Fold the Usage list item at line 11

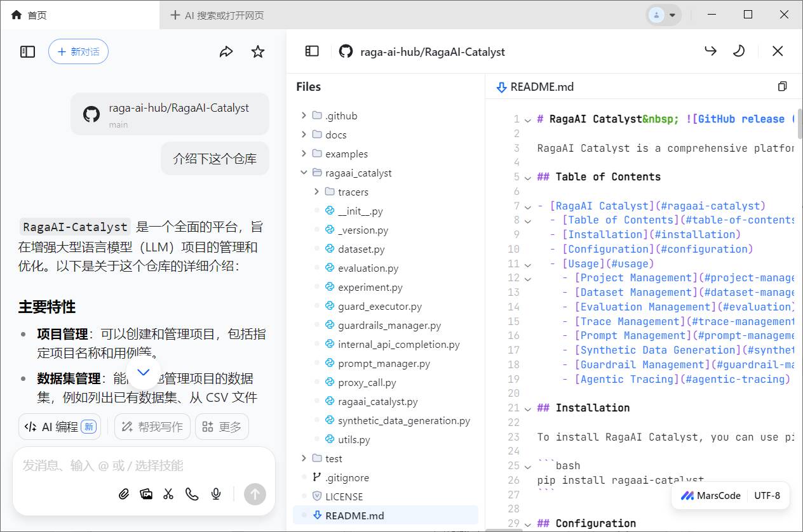tap(528, 264)
